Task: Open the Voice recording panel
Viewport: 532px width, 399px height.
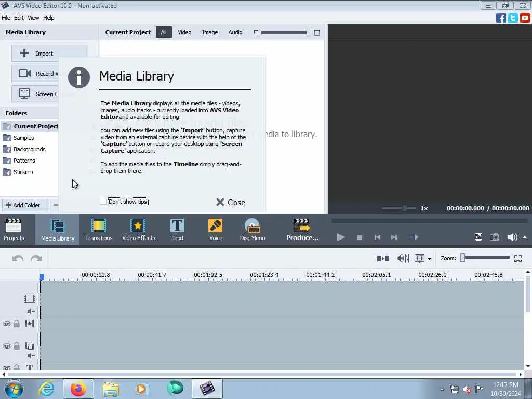Action: click(x=216, y=229)
